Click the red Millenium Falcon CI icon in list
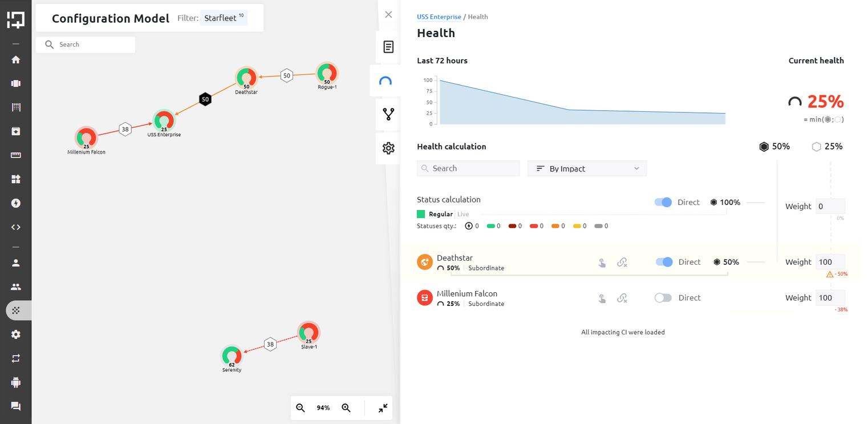Screen dimensions: 868x424 tap(425, 297)
